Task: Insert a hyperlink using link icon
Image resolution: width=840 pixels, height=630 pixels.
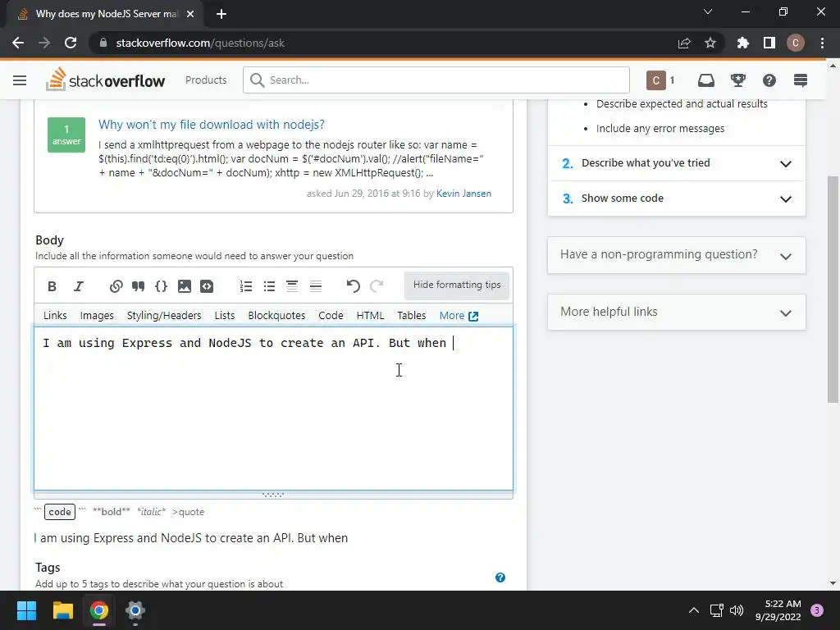Action: [116, 286]
